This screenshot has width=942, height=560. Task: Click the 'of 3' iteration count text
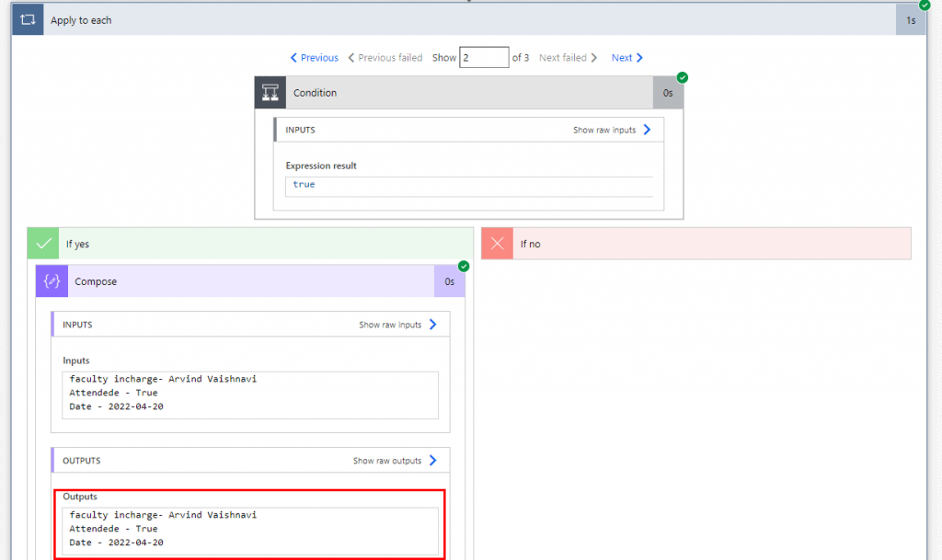(521, 58)
